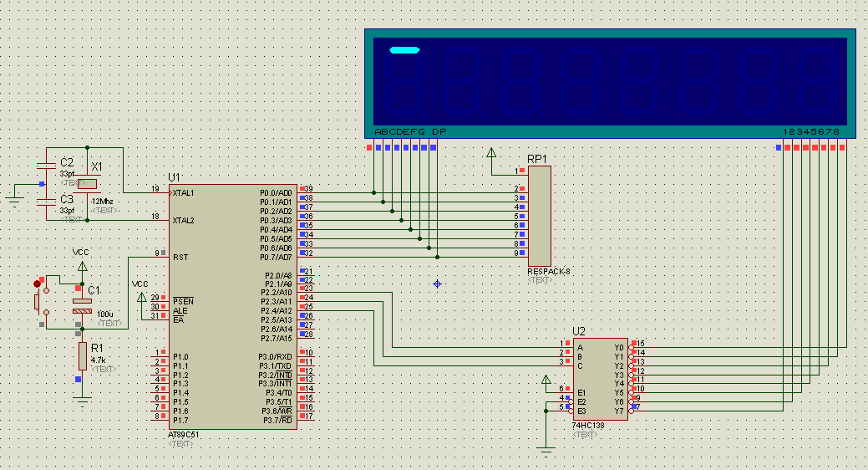868x470 pixels.
Task: Select the lit segment on the display
Action: point(404,50)
